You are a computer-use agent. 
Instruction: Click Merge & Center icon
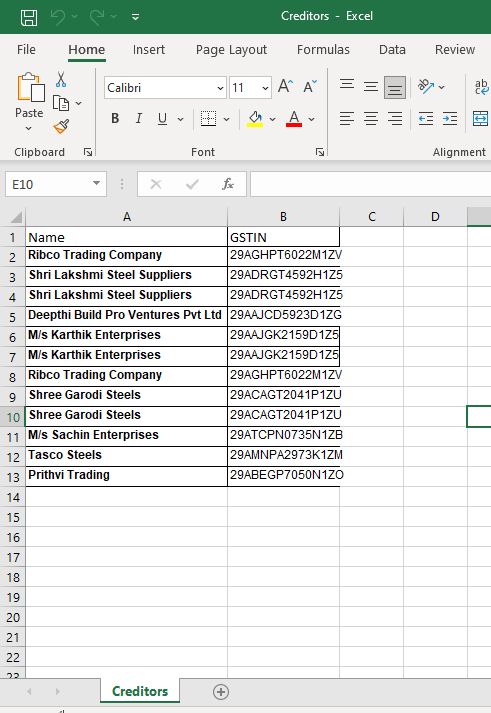point(481,119)
